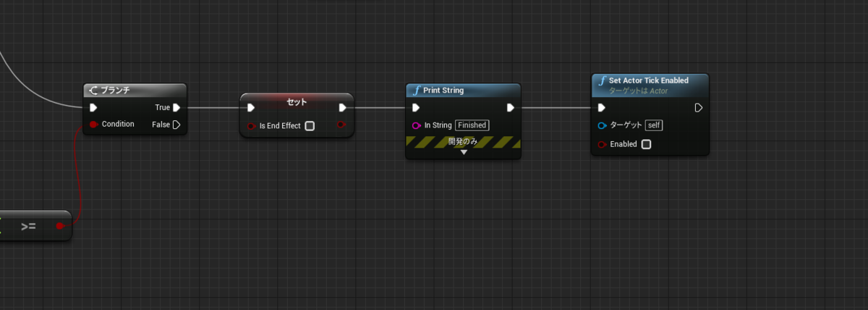This screenshot has height=310, width=868.
Task: Edit the In String field showing Finished
Action: 472,125
